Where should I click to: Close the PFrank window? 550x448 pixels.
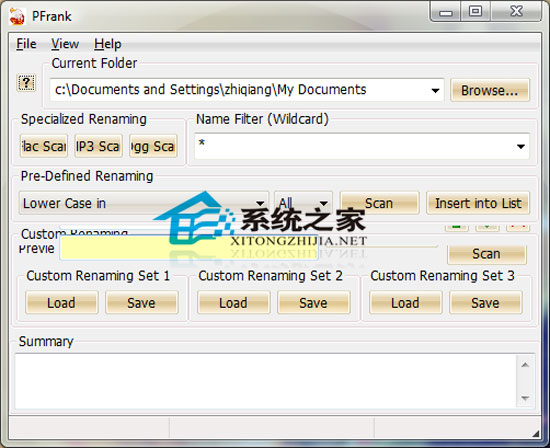pyautogui.click(x=516, y=12)
